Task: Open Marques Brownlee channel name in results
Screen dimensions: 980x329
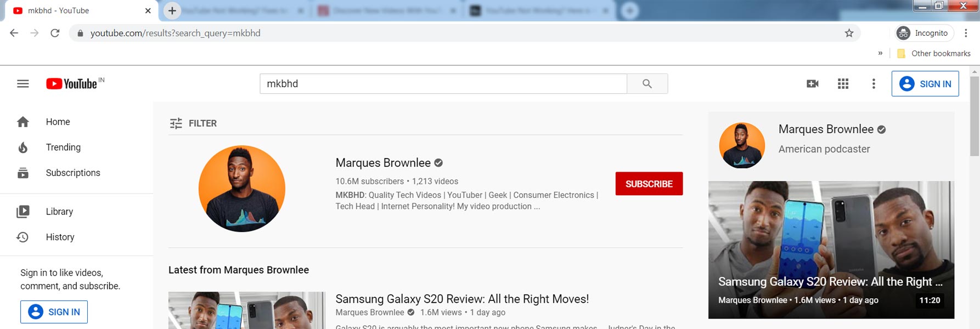Action: 383,163
